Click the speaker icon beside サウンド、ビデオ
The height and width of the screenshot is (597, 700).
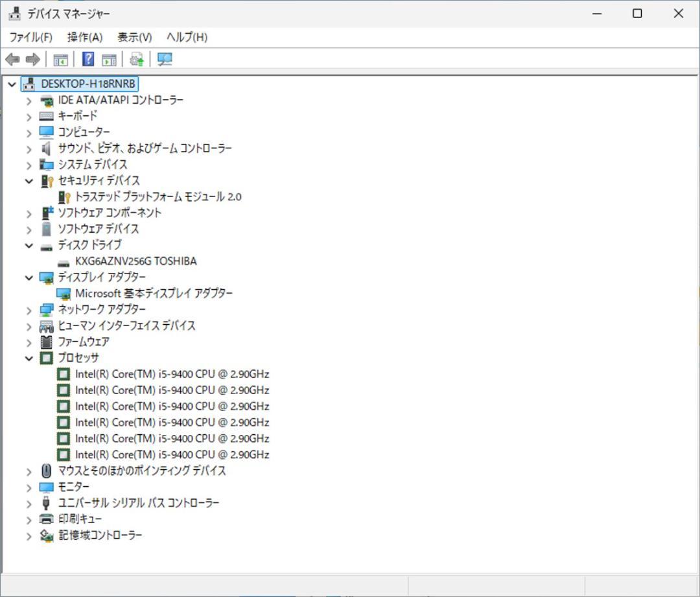point(46,148)
